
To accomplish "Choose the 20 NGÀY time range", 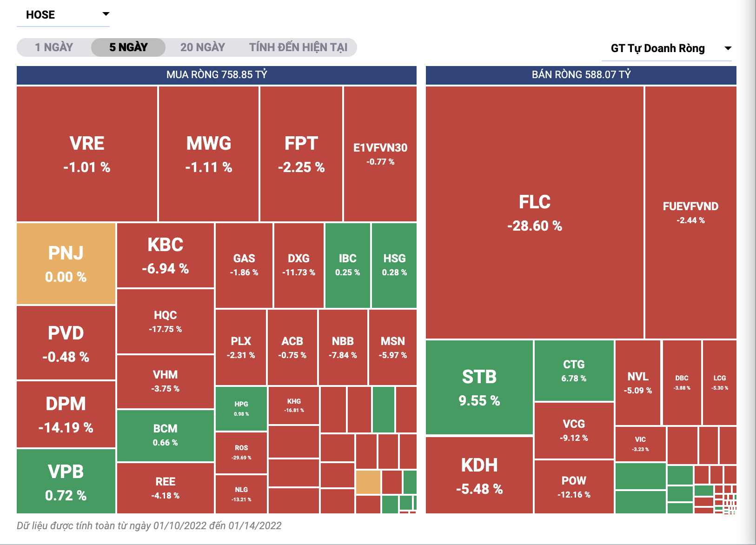I will click(x=202, y=47).
